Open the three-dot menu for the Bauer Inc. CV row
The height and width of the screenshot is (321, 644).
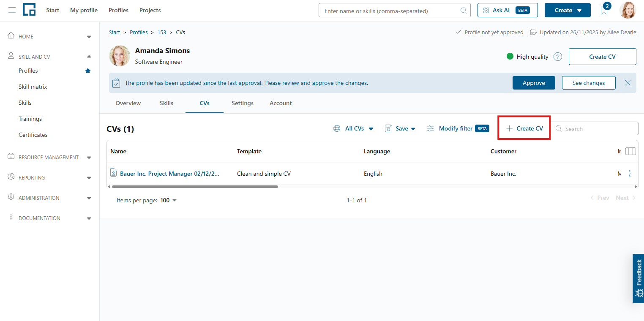click(x=629, y=174)
